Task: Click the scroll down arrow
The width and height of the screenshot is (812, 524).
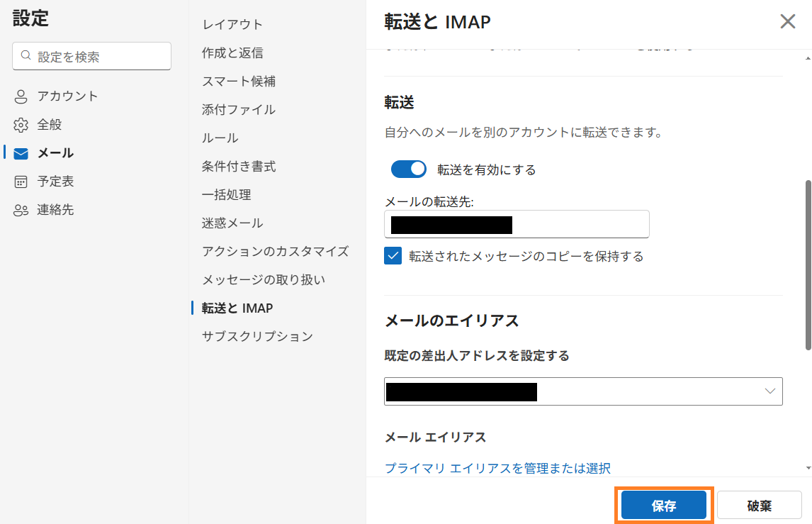Action: pyautogui.click(x=808, y=468)
